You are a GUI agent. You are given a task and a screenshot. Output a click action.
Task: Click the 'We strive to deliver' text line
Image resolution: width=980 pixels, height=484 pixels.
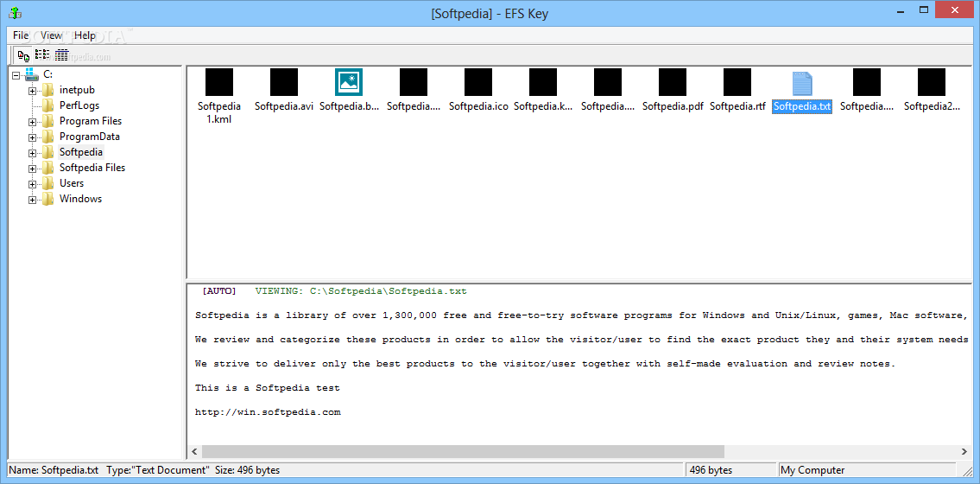[545, 364]
